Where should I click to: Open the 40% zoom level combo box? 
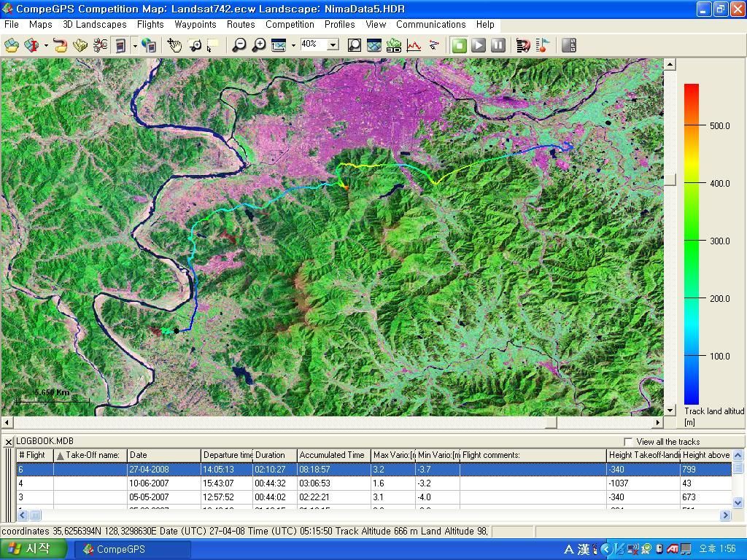coord(333,45)
